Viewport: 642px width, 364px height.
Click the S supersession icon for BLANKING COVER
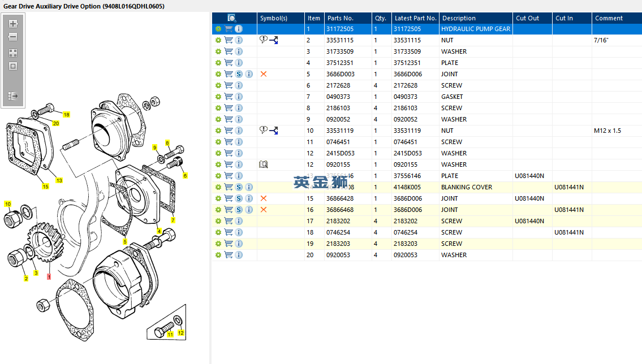click(239, 187)
